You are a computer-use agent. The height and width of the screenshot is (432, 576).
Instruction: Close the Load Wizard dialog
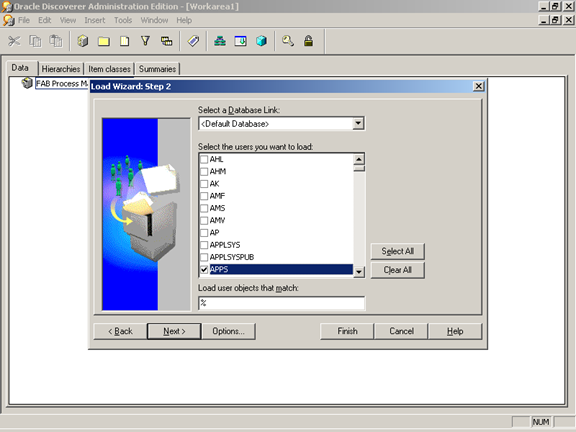[478, 86]
